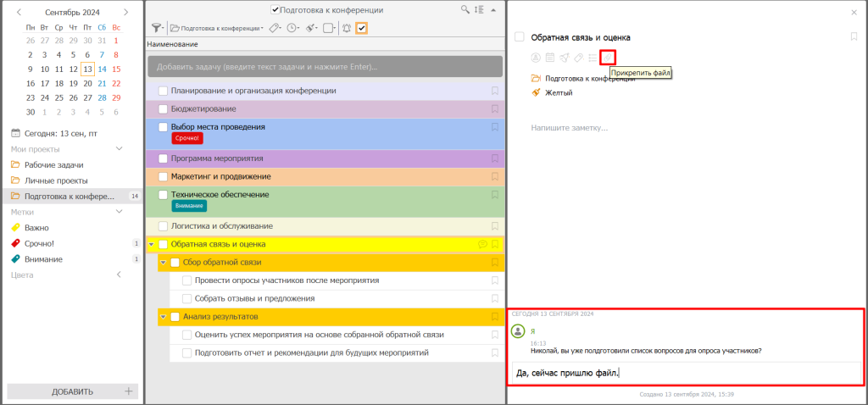
Task: Click the calendar date icon in task details
Action: click(x=549, y=58)
